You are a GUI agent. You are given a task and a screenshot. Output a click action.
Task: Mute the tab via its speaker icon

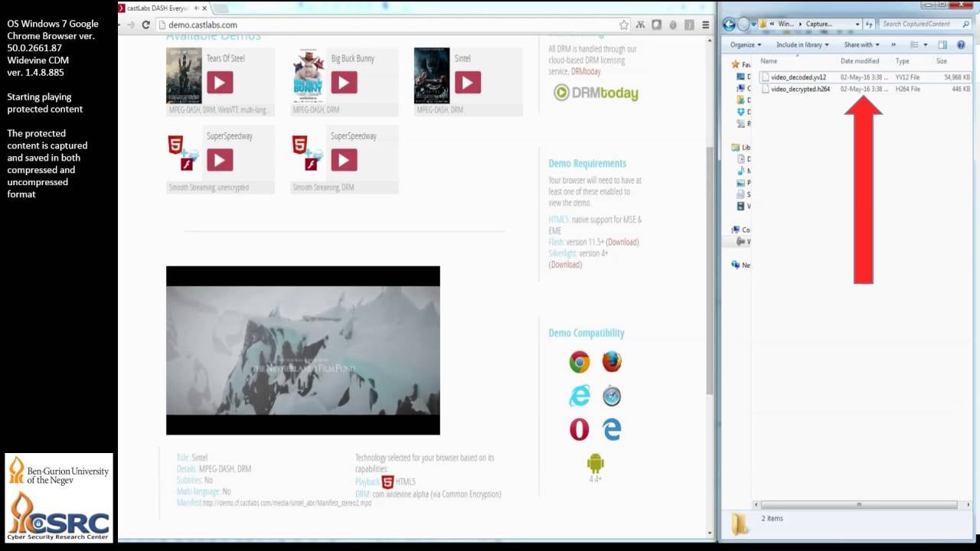[x=196, y=8]
